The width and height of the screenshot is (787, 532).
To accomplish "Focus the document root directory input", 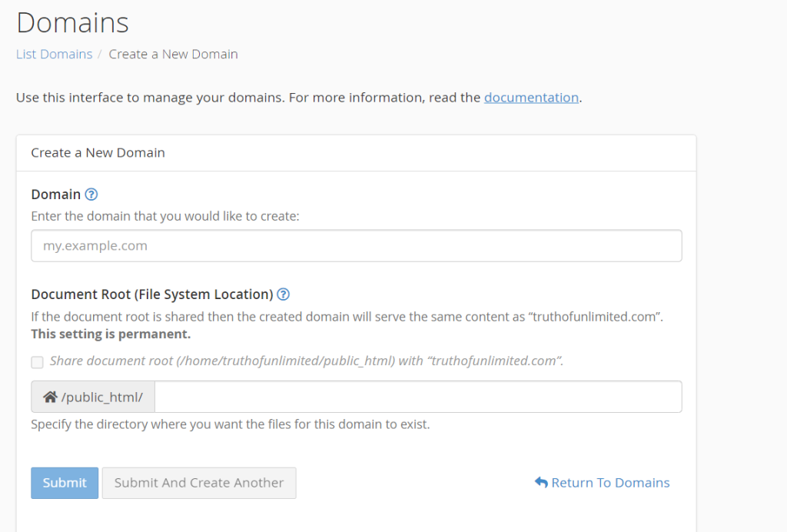I will [418, 397].
